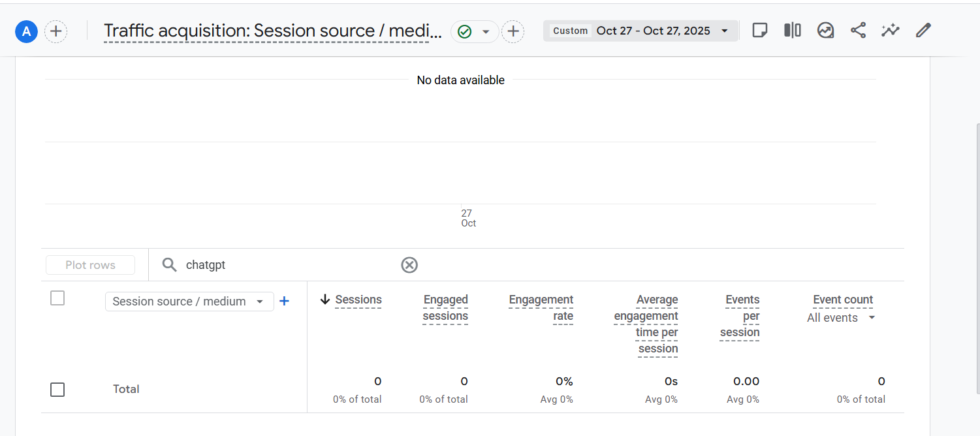Open the custom date range picker

pyautogui.click(x=640, y=31)
